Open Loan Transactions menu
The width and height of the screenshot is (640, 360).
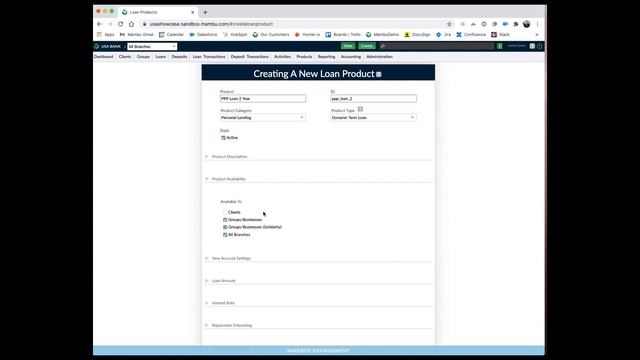pos(209,57)
